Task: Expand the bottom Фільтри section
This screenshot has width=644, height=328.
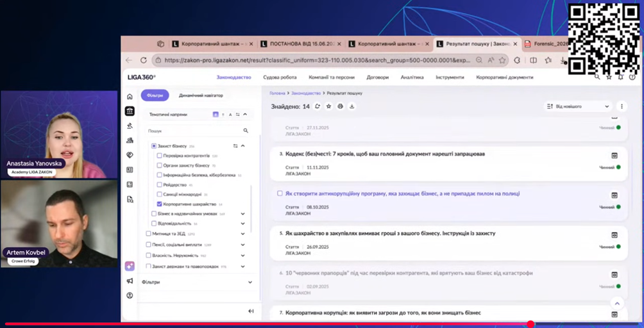Action: click(x=250, y=282)
